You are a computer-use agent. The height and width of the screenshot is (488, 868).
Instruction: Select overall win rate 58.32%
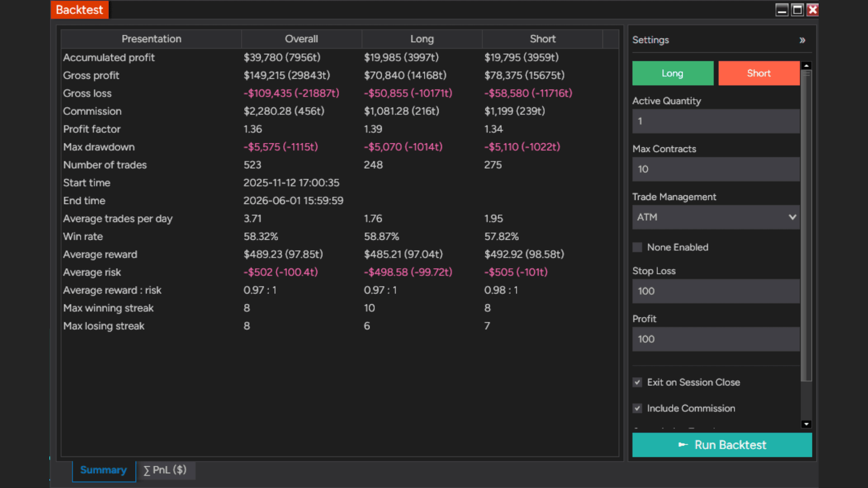pos(261,237)
